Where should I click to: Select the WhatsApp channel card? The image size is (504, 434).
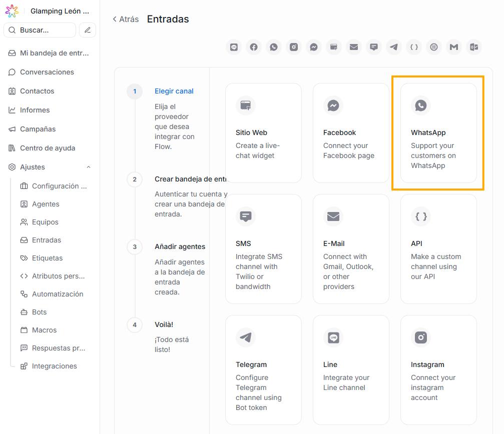[x=438, y=133]
